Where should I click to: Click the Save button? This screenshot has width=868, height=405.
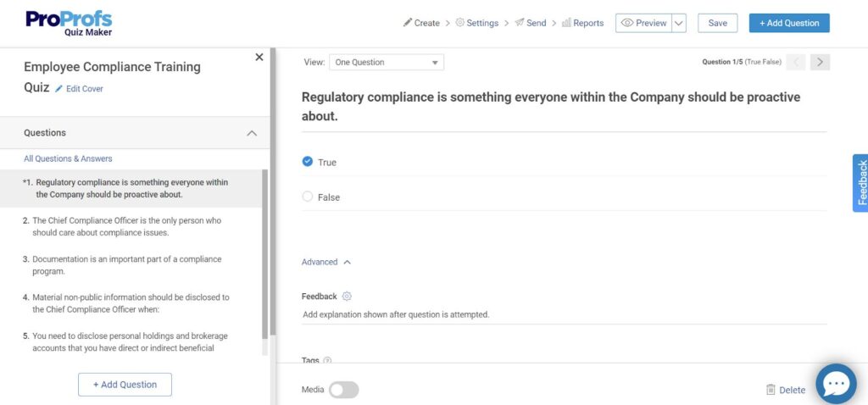tap(717, 24)
